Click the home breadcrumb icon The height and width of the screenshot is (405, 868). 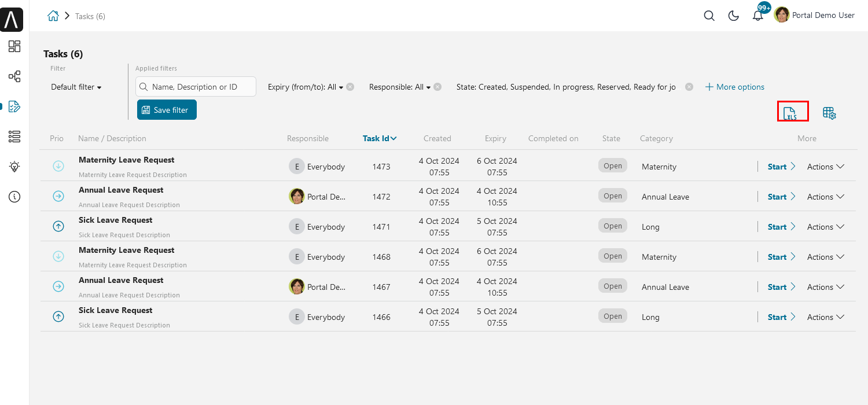coord(53,16)
